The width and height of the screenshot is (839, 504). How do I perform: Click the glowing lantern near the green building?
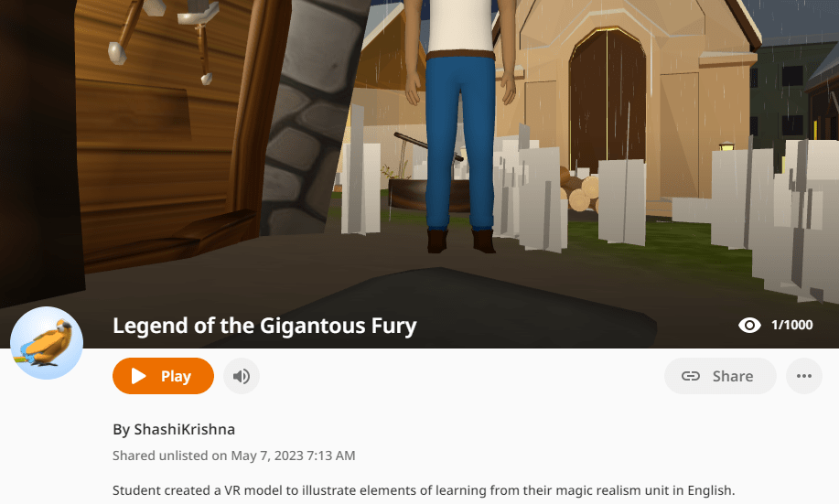tap(726, 145)
